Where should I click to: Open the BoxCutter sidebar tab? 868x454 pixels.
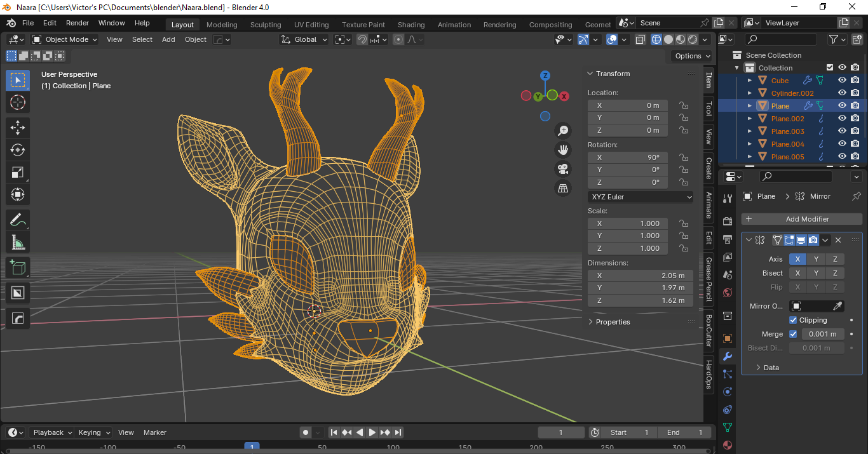point(709,331)
